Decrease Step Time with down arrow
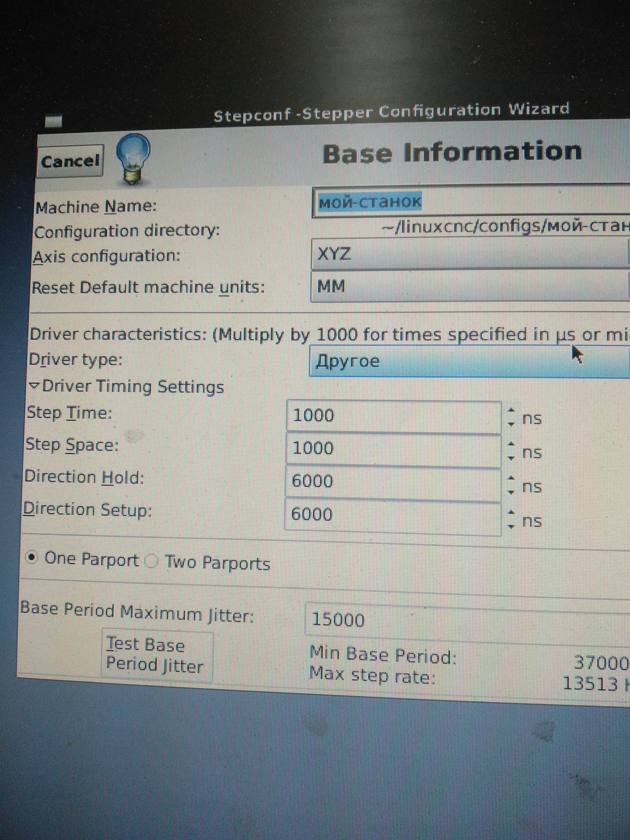 (512, 424)
